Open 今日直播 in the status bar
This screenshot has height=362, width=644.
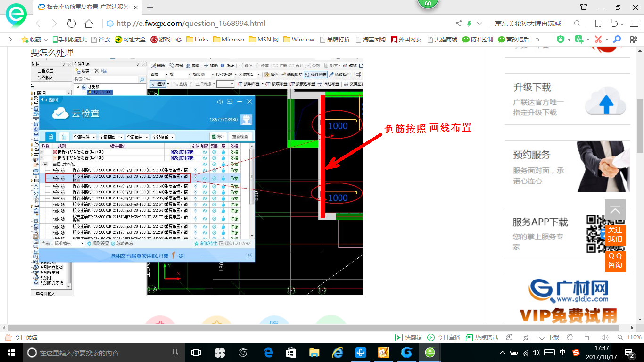444,337
